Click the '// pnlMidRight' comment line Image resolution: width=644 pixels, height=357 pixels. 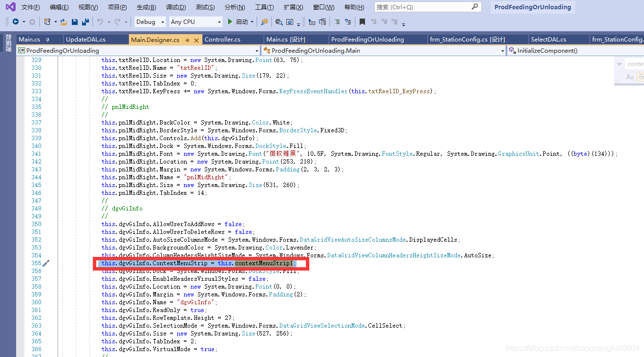[x=125, y=107]
